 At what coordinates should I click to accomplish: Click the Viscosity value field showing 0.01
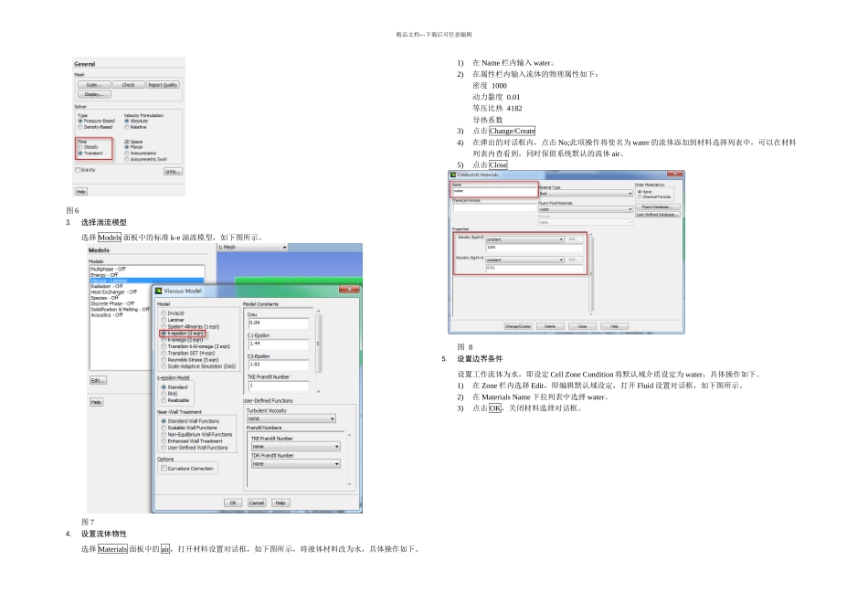point(535,268)
